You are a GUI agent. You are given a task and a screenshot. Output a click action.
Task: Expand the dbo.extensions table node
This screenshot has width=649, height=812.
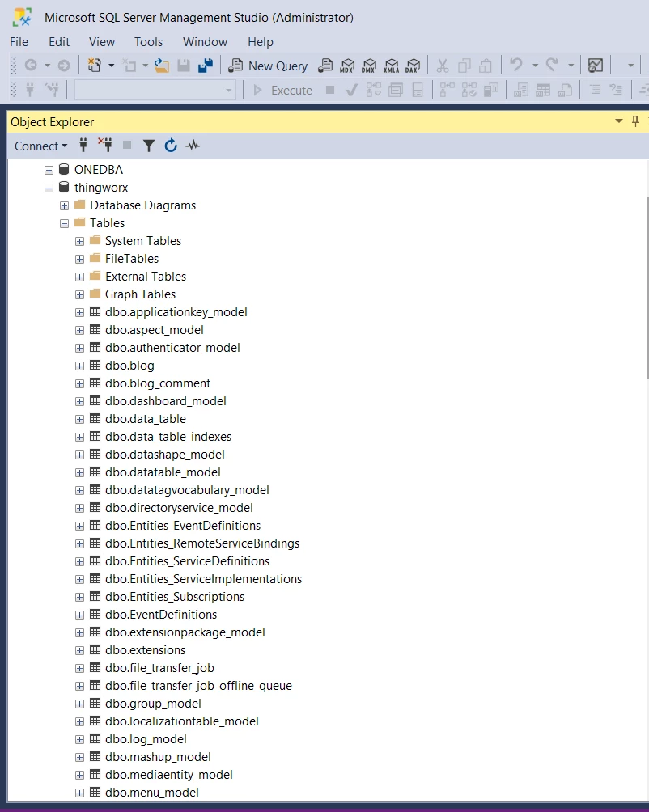click(79, 650)
